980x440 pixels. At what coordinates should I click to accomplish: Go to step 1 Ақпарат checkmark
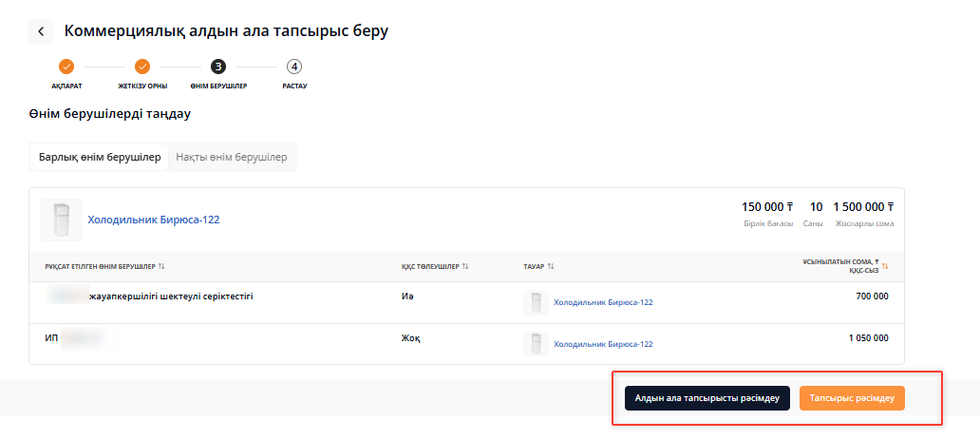[x=66, y=67]
